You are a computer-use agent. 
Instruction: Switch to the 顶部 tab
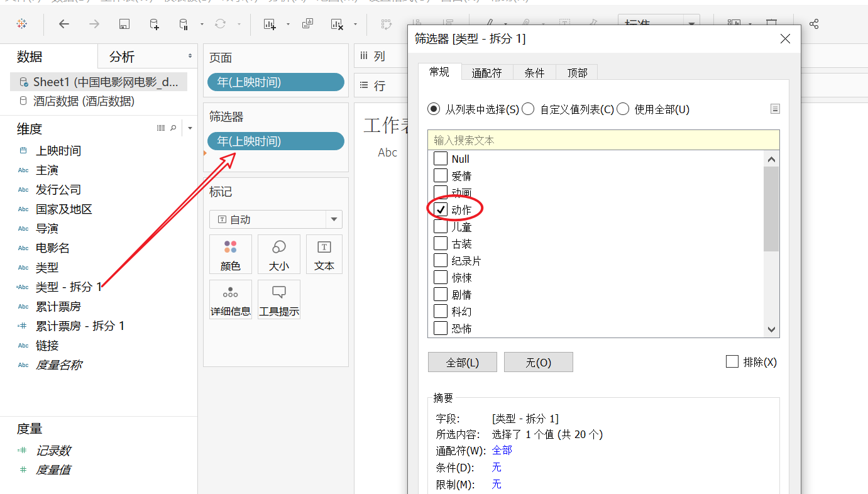577,73
